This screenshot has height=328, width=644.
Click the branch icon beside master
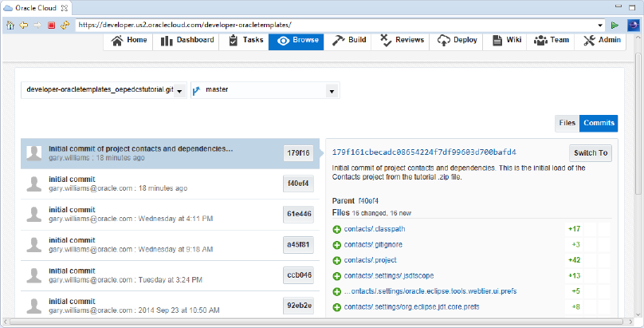(196, 90)
